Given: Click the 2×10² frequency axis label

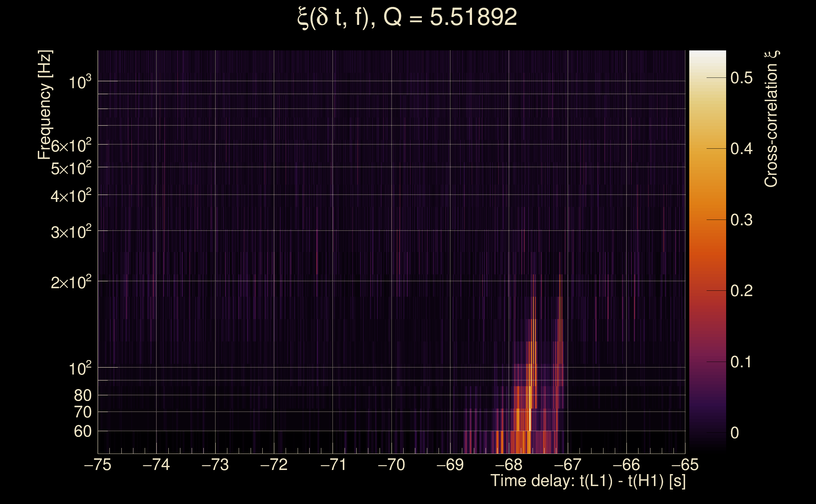Looking at the screenshot, I should coord(71,283).
